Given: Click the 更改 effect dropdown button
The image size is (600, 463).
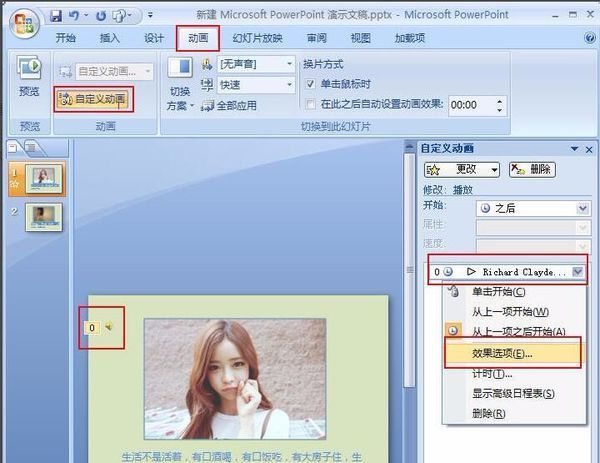Looking at the screenshot, I should point(462,170).
